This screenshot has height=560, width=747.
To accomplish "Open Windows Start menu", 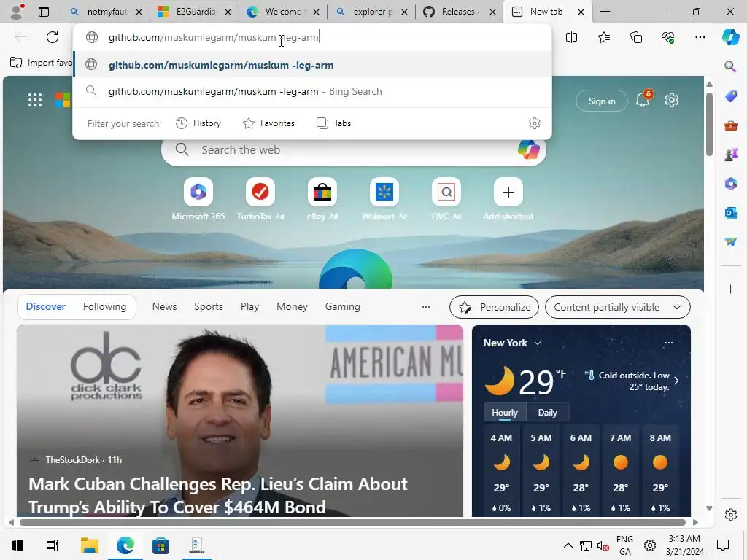I will 18,545.
